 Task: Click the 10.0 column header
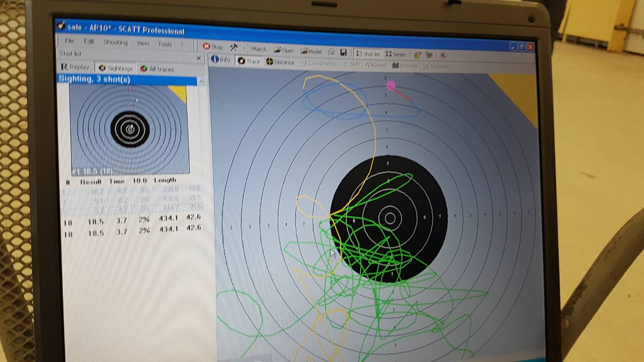[139, 180]
